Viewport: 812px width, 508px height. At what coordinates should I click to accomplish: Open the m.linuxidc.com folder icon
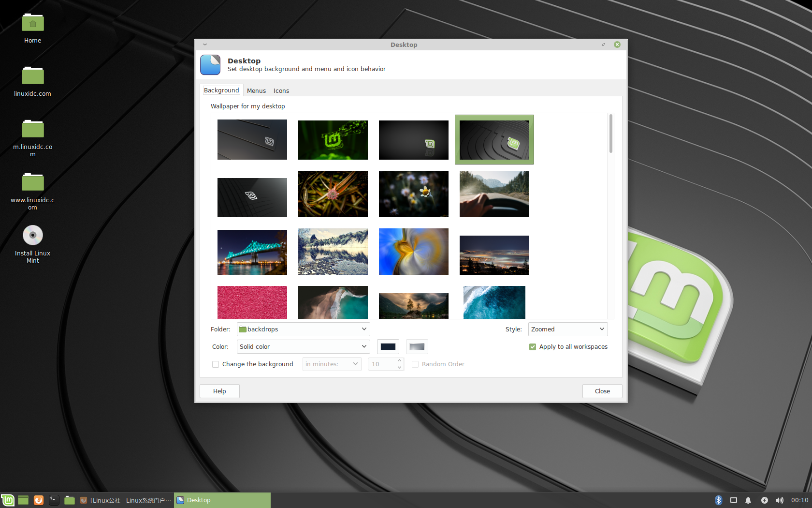click(32, 129)
